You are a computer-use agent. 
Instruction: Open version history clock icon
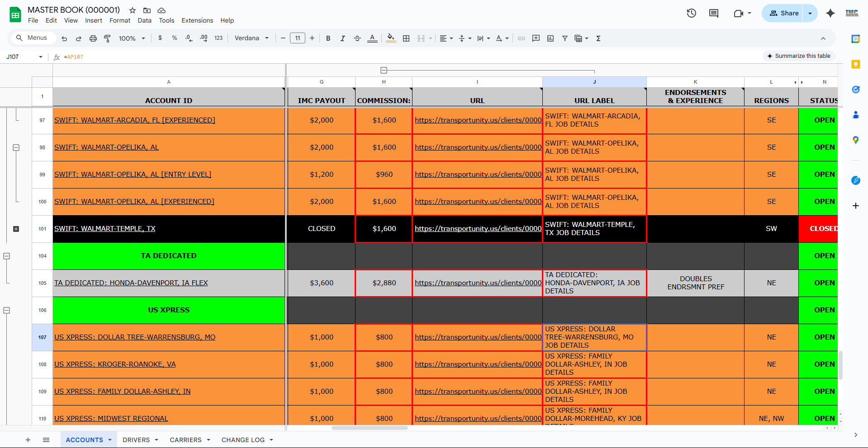pos(691,13)
